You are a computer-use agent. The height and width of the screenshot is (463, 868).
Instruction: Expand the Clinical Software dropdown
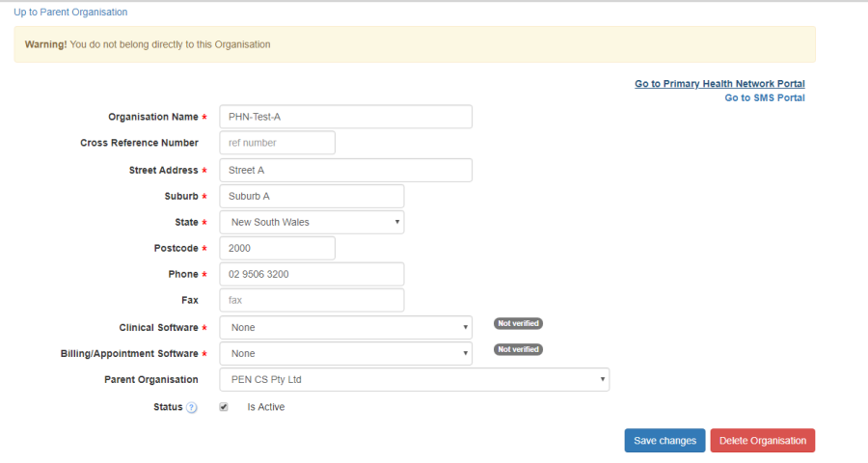pos(346,327)
